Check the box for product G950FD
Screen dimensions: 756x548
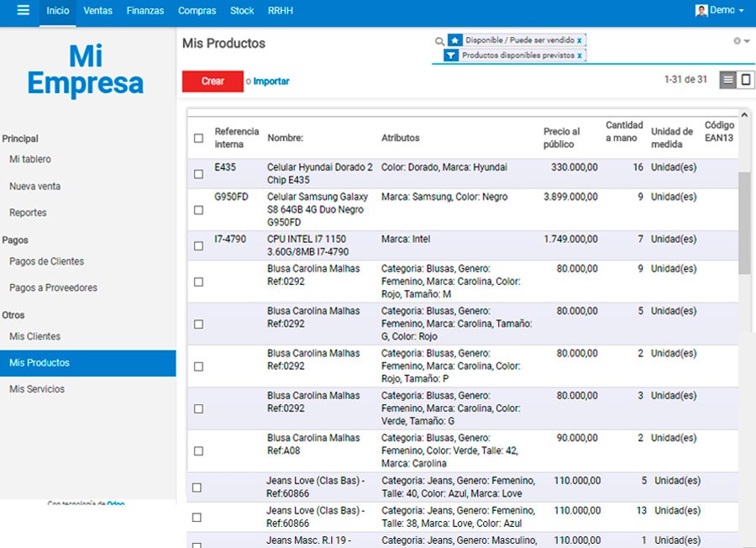198,210
